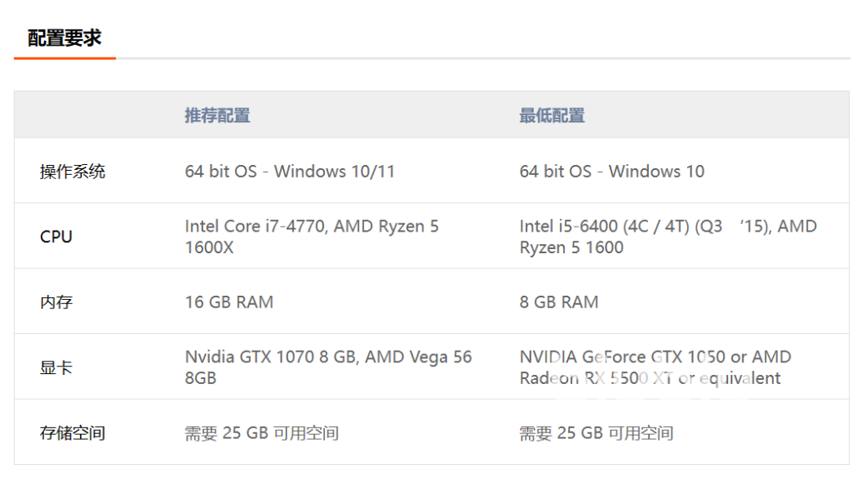The width and height of the screenshot is (853, 504).
Task: Select the 最低配置 column header
Action: click(551, 116)
